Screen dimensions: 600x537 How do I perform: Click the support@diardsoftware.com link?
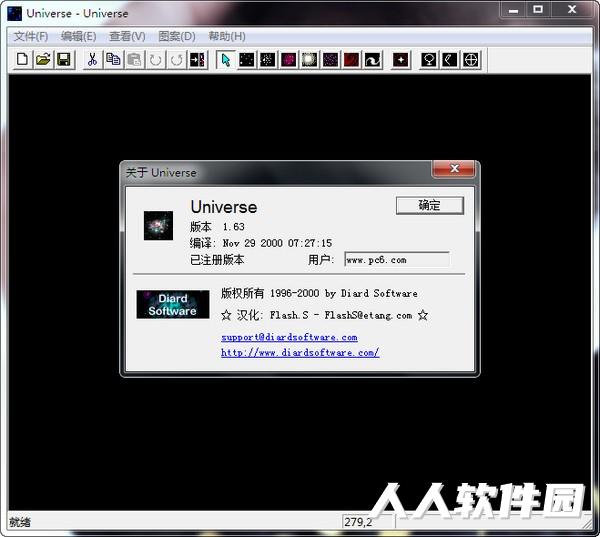289,337
